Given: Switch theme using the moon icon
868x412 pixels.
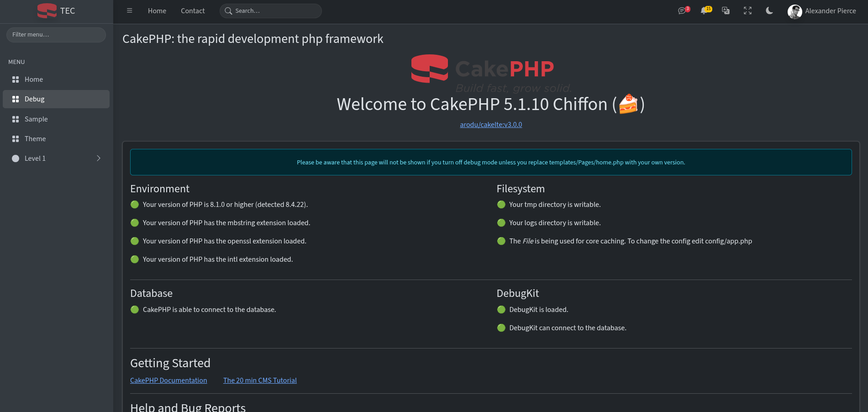Looking at the screenshot, I should click(x=769, y=11).
